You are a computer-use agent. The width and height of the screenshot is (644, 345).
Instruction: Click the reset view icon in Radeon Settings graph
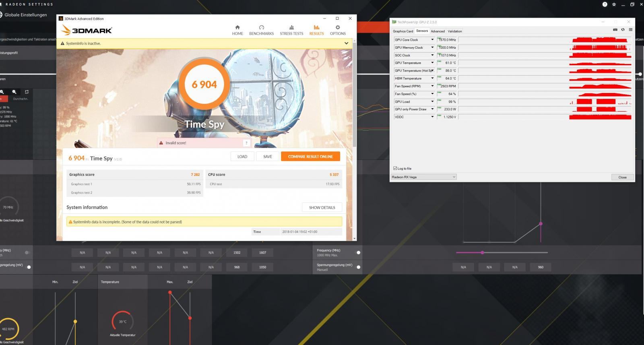coord(27,92)
